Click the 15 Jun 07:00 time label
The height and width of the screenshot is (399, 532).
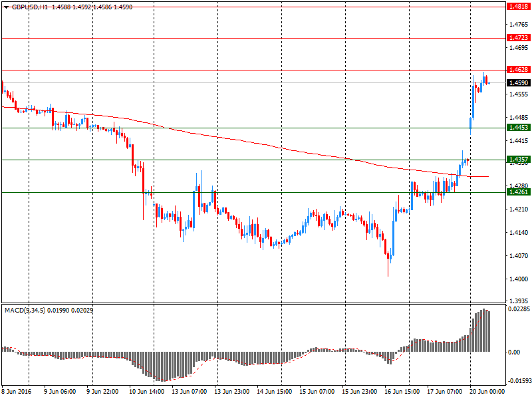pyautogui.click(x=317, y=392)
